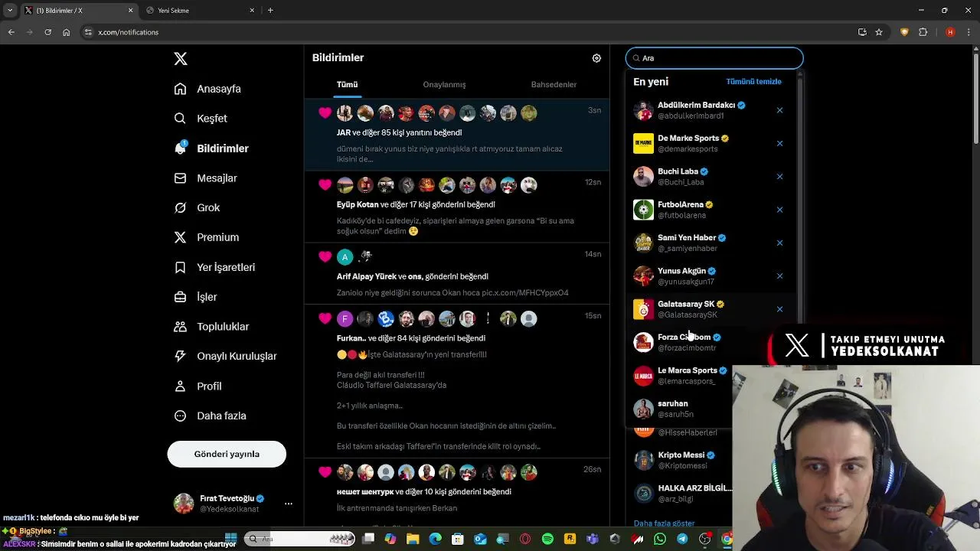Remove Abdülkerim Bardakcı from recent searches
This screenshot has height=551, width=980.
[x=779, y=110]
